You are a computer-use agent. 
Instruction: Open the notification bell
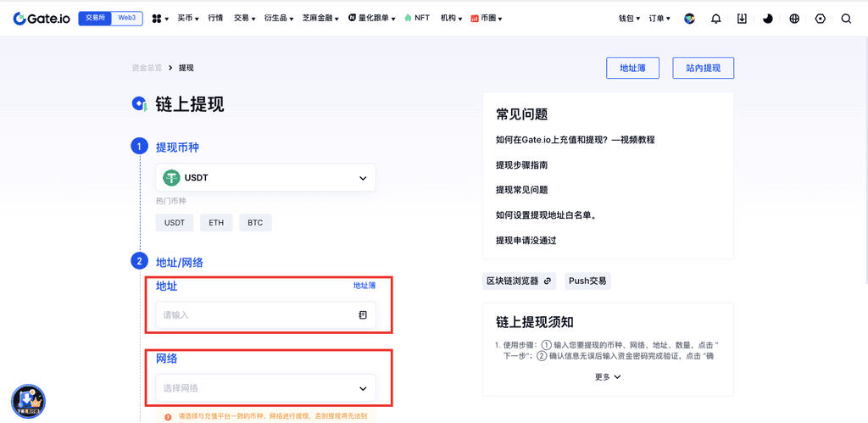tap(716, 19)
